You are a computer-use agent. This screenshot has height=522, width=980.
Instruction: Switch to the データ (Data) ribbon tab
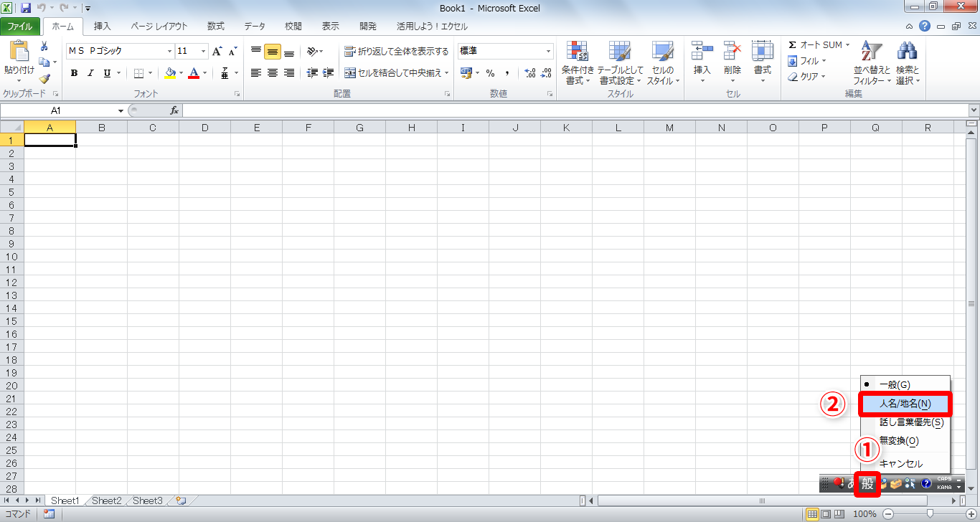[255, 27]
